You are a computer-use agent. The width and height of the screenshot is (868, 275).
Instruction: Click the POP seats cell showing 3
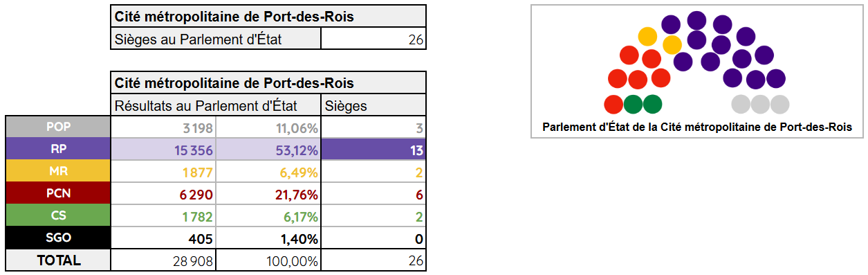[373, 127]
